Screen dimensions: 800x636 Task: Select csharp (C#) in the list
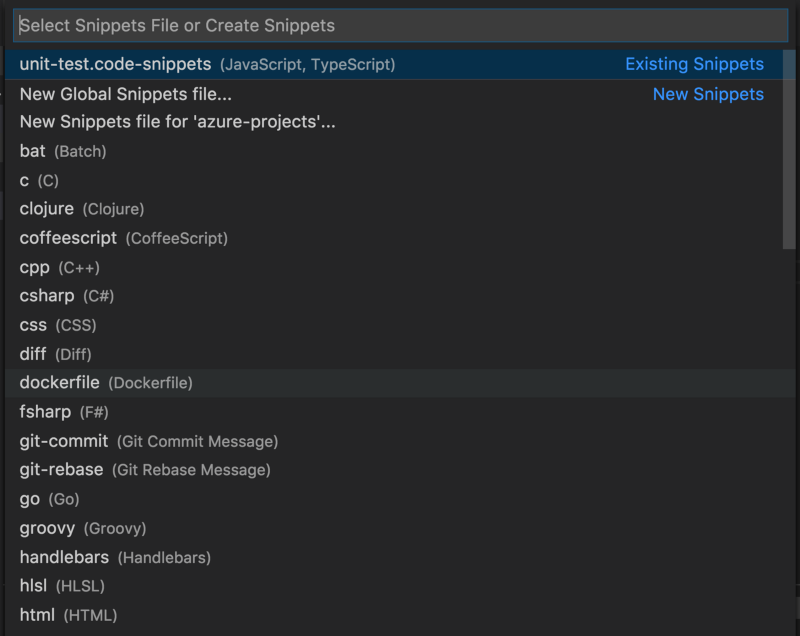click(67, 297)
